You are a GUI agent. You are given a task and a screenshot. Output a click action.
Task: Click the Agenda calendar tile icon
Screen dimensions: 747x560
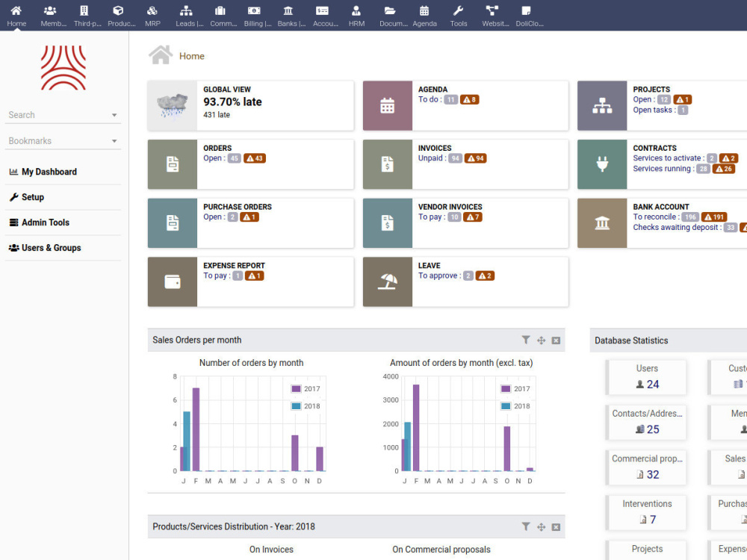(x=387, y=105)
